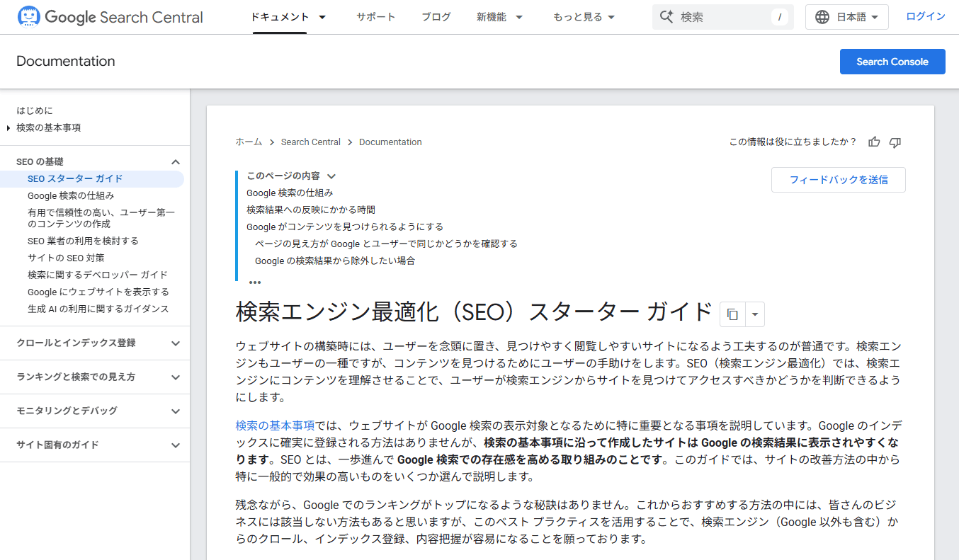Select the ブログ tab
This screenshot has height=560, width=959.
tap(436, 17)
